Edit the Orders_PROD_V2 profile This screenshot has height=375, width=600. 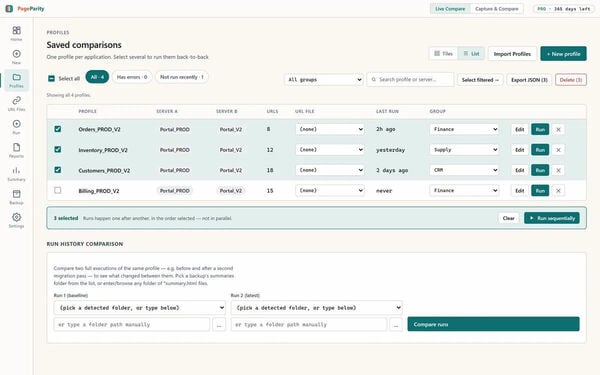(519, 129)
